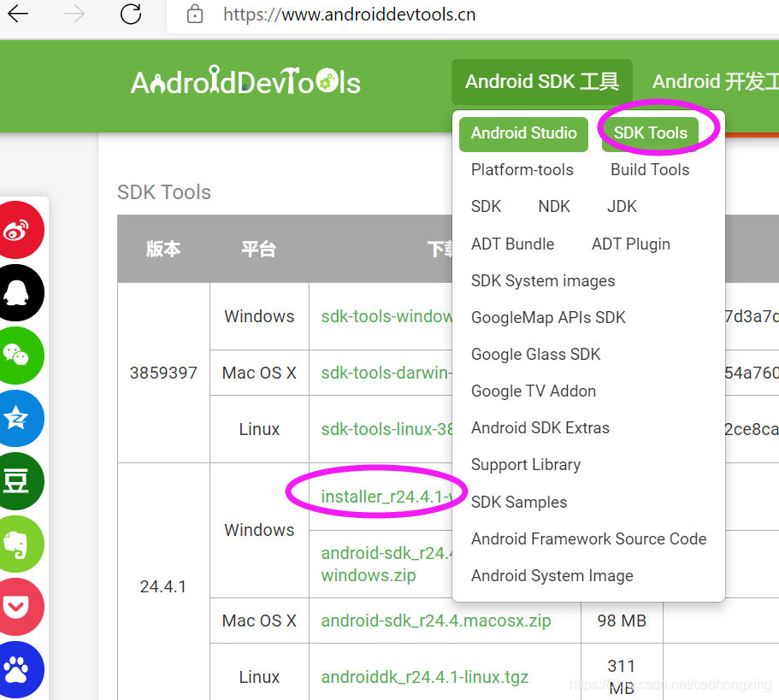Download the sdk-tools-linux link
The width and height of the screenshot is (779, 700).
coord(387,429)
